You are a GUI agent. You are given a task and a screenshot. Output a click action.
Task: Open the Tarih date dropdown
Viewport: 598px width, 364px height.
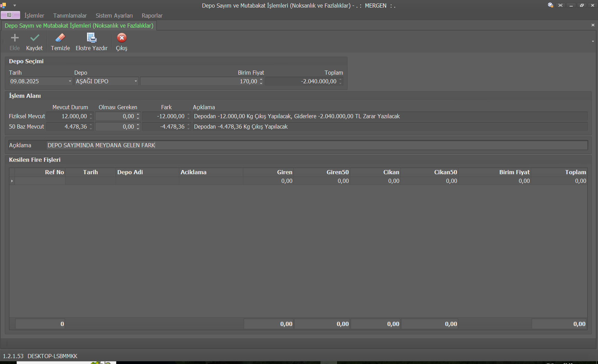coord(70,81)
